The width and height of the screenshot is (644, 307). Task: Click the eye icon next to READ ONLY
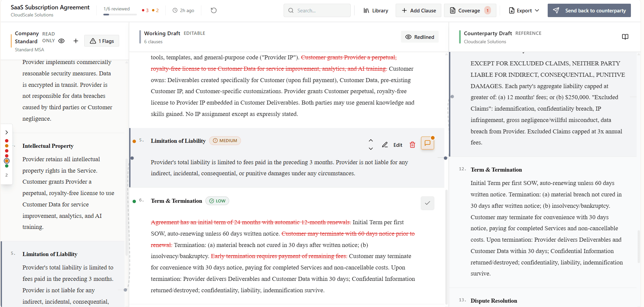[x=61, y=41]
